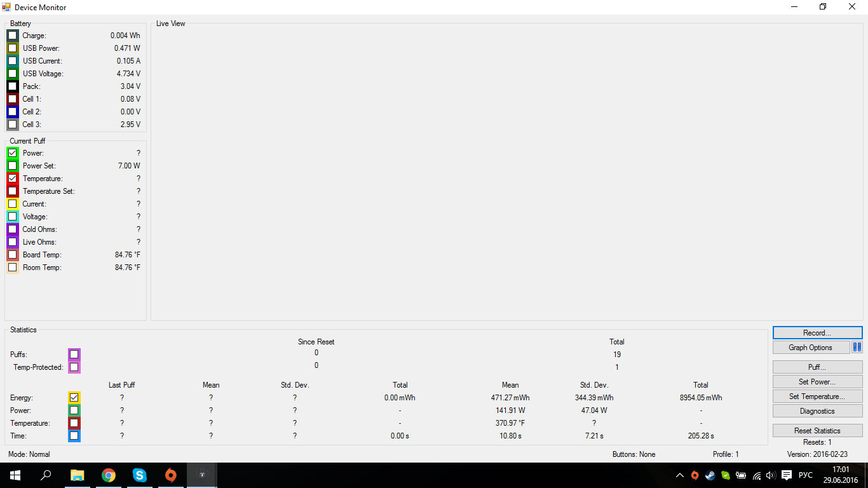Open File Explorer from the taskbar

tap(78, 475)
